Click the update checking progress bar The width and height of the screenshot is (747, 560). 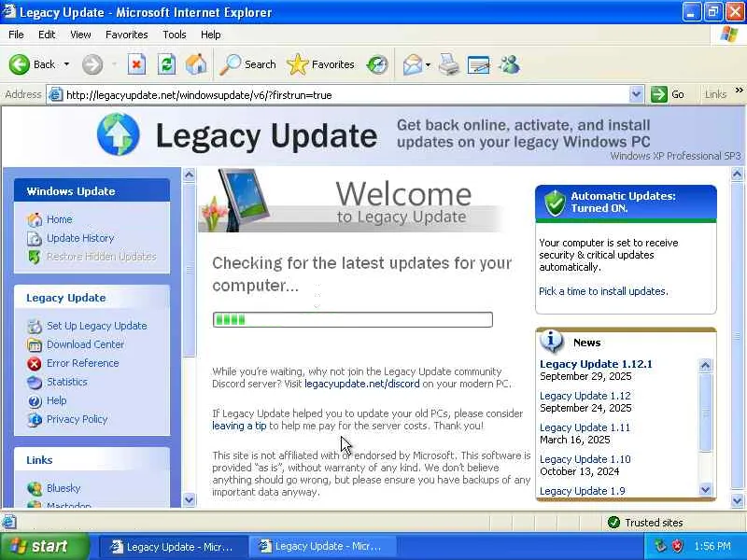353,319
